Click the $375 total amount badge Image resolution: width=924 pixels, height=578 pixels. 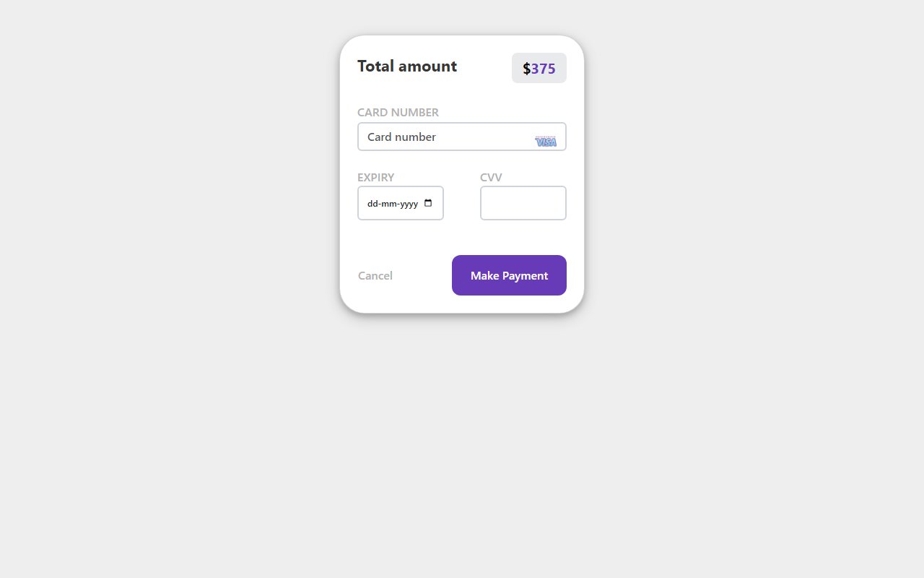[x=539, y=67]
